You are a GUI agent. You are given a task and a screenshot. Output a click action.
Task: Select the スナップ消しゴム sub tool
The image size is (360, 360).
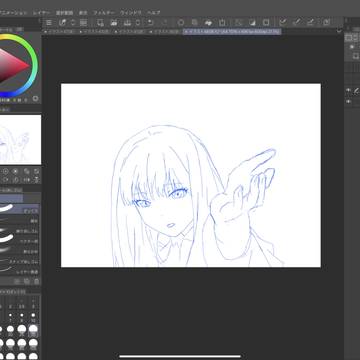click(20, 261)
